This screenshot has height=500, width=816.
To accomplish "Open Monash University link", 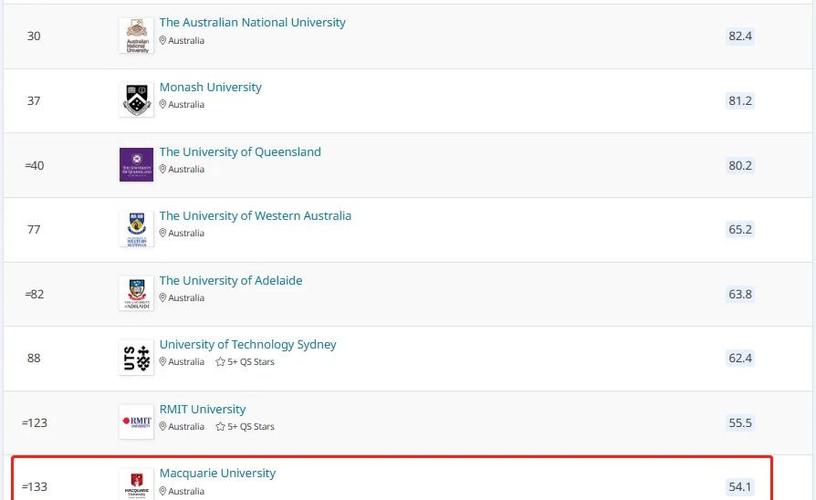I will click(x=210, y=87).
